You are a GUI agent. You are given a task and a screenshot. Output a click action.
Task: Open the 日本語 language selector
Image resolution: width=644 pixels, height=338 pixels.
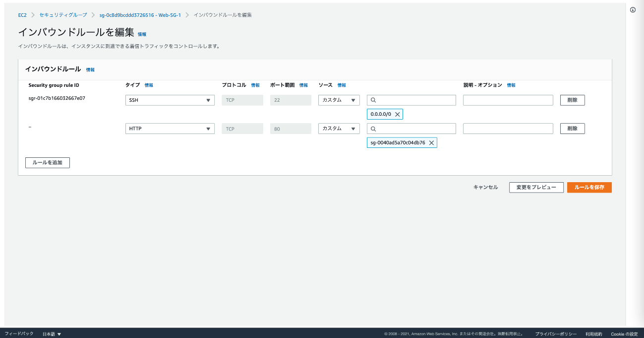pos(52,334)
